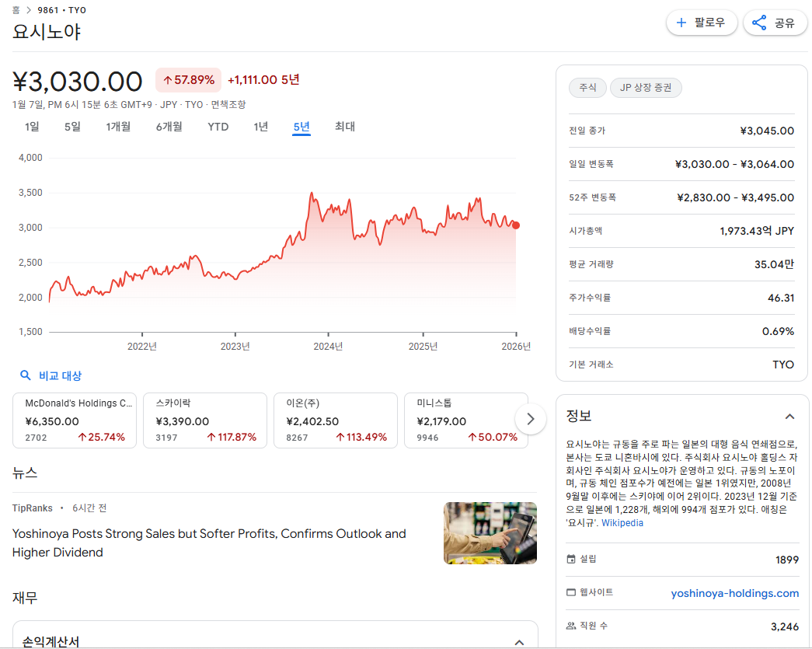Open the 스카이락 comparison card
The height and width of the screenshot is (649, 812).
pyautogui.click(x=205, y=420)
